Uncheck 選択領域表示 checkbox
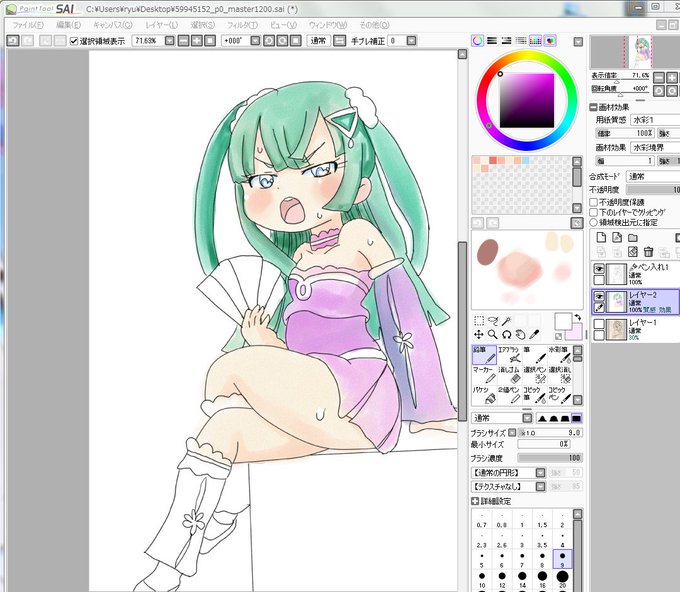This screenshot has height=592, width=680. pyautogui.click(x=74, y=41)
